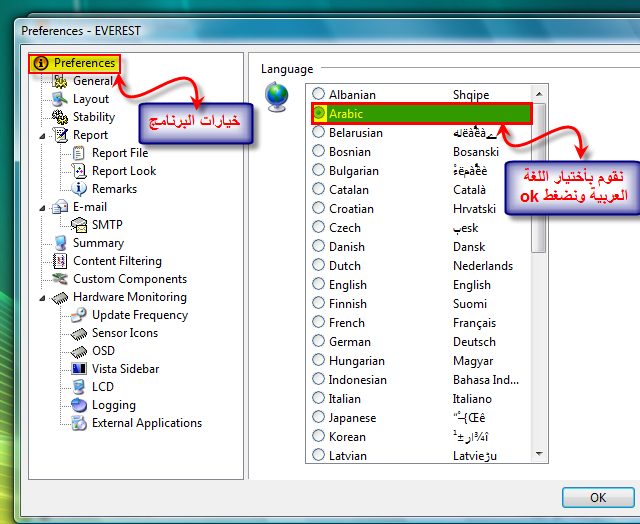
Task: Click the External Applications icon
Action: 79,423
